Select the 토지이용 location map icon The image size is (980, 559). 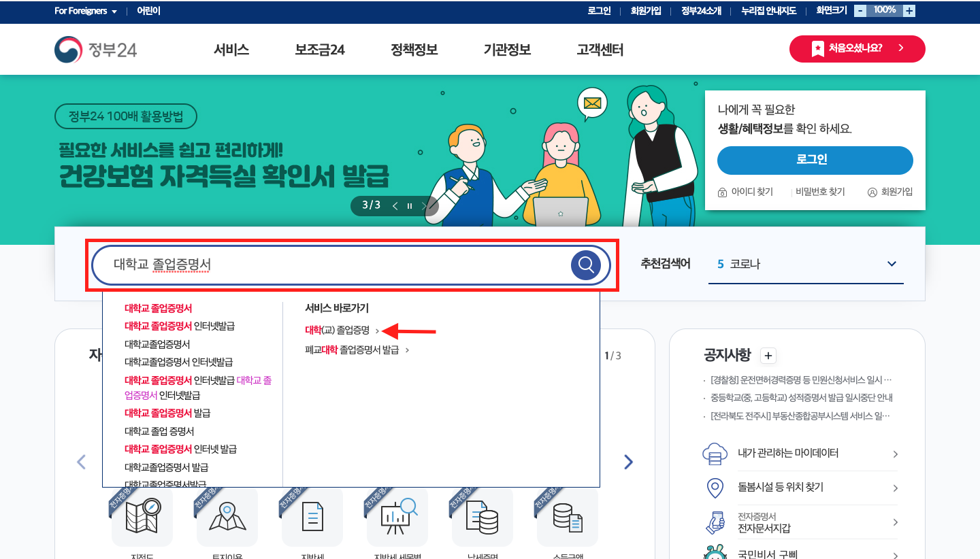[x=227, y=517]
